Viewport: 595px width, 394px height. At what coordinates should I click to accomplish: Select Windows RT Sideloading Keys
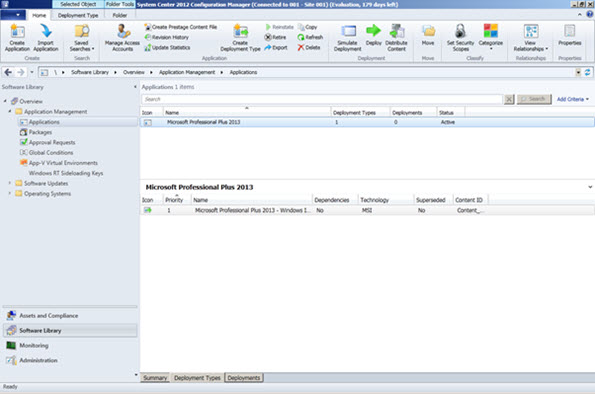(x=66, y=173)
